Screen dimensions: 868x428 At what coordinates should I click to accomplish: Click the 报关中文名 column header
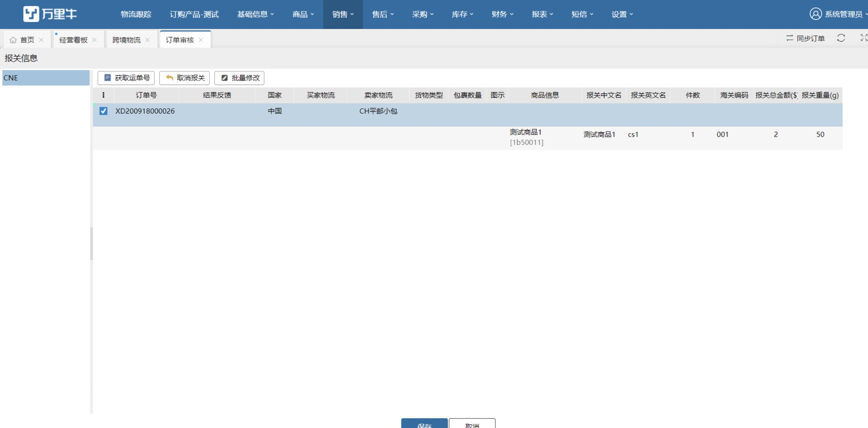tap(604, 95)
